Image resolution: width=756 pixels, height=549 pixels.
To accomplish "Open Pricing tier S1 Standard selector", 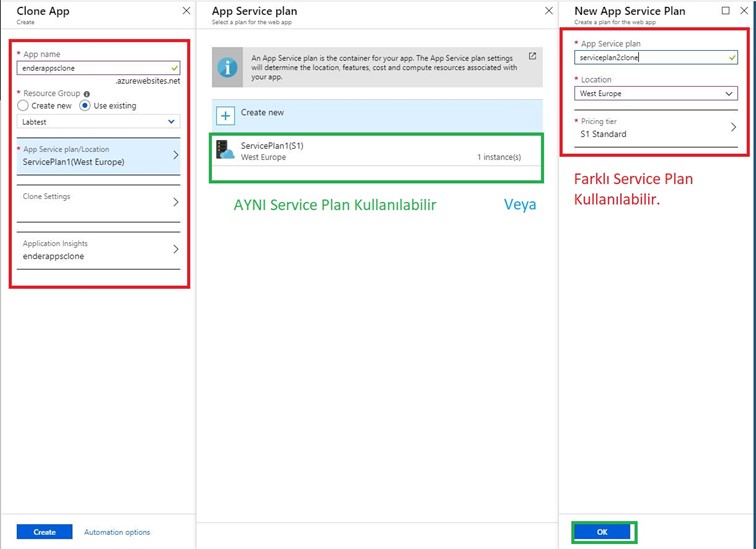I will coord(656,128).
